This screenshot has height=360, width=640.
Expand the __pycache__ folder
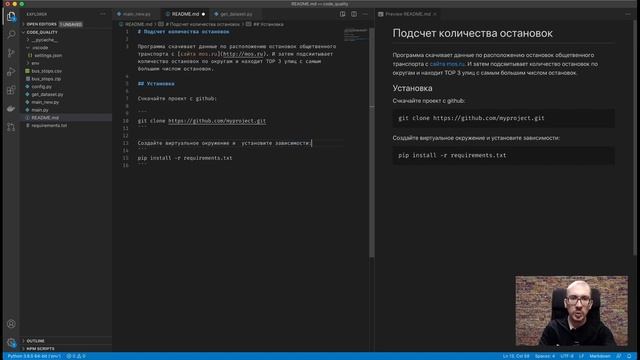[44, 40]
